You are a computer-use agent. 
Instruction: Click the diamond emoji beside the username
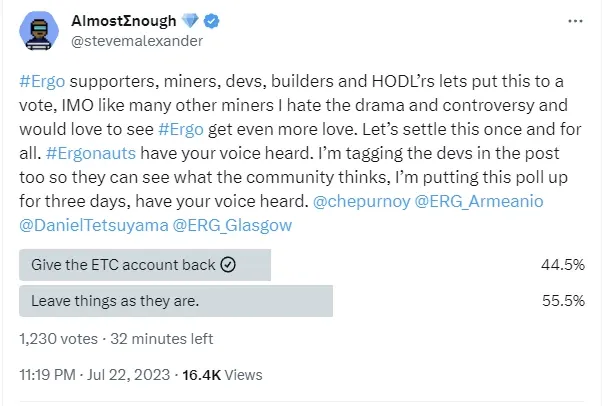point(190,20)
